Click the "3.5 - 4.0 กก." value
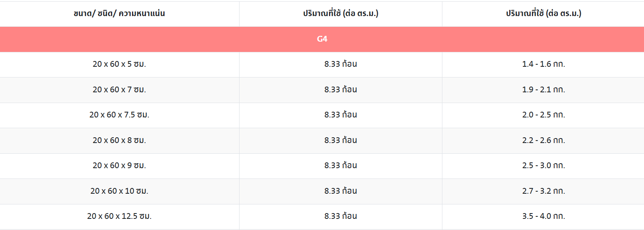The height and width of the screenshot is (230, 644). 543,216
